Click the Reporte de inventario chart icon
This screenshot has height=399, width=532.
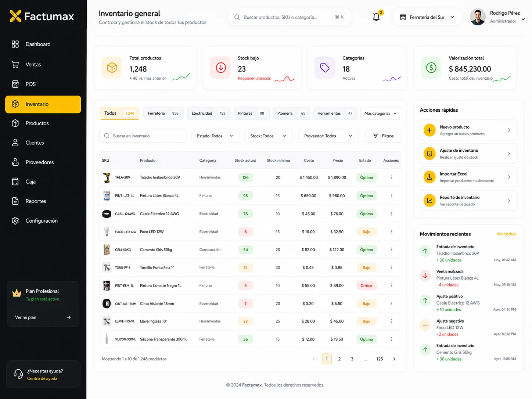pyautogui.click(x=429, y=201)
